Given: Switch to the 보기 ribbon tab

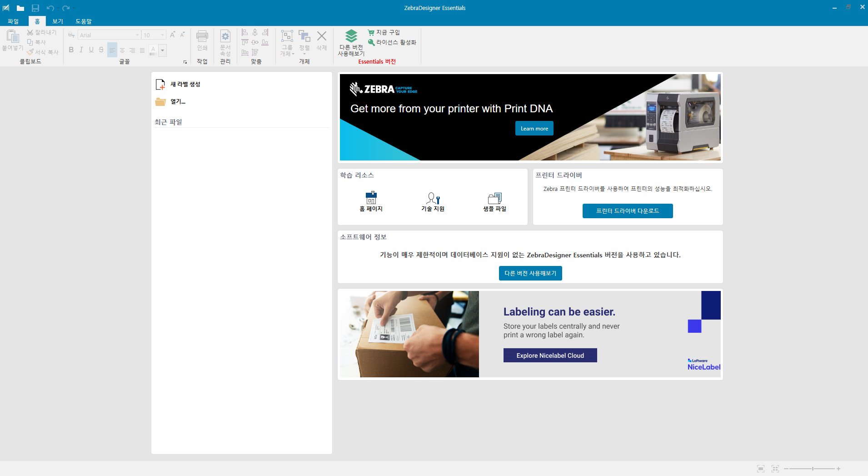Looking at the screenshot, I should coord(58,21).
